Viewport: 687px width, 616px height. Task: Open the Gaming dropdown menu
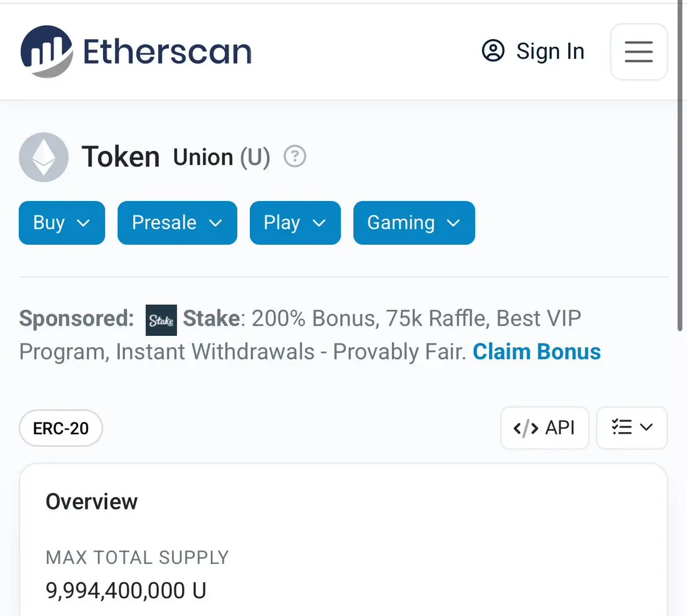(x=414, y=222)
